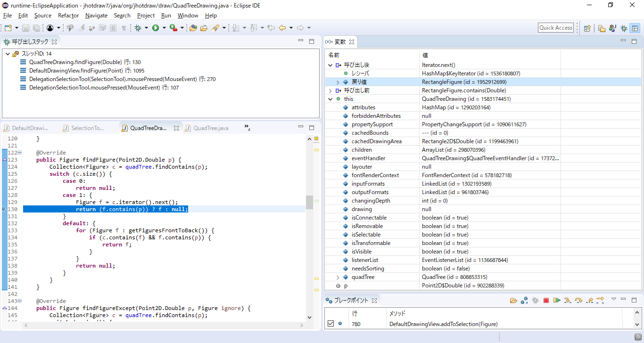This screenshot has height=343, width=644.
Task: Open the Navigate menu
Action: (x=96, y=16)
